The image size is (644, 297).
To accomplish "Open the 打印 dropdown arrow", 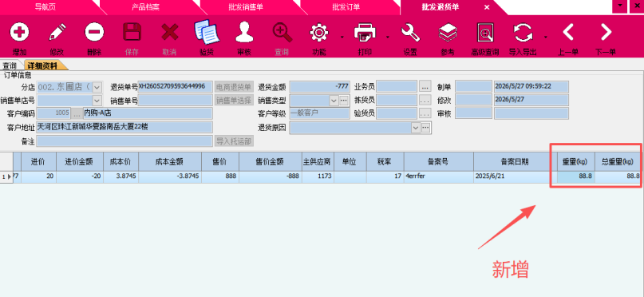I will tap(387, 37).
